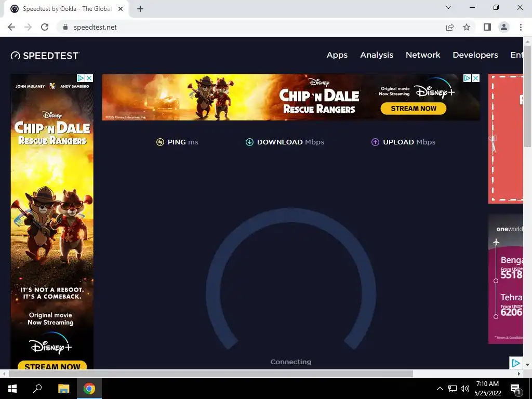Click the padlock site info icon
This screenshot has height=399, width=532.
click(x=65, y=27)
